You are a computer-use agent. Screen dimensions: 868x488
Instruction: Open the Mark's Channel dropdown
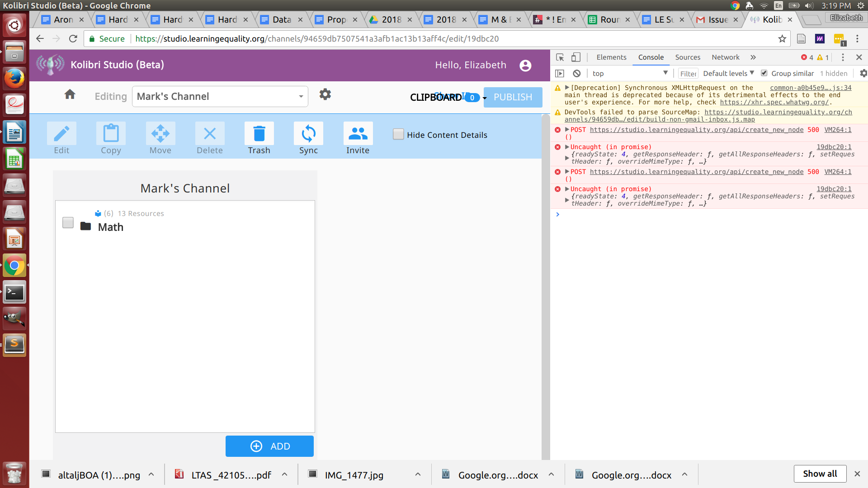click(x=220, y=96)
